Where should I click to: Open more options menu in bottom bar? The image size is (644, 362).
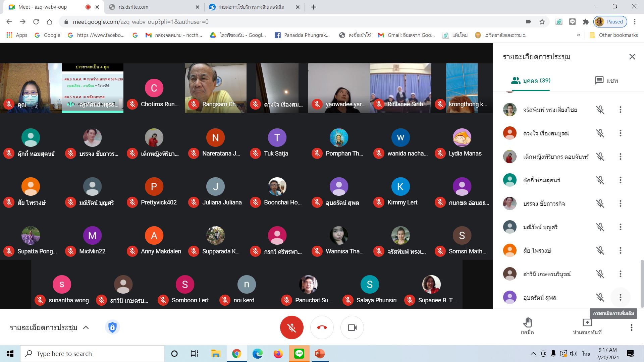[x=631, y=327]
